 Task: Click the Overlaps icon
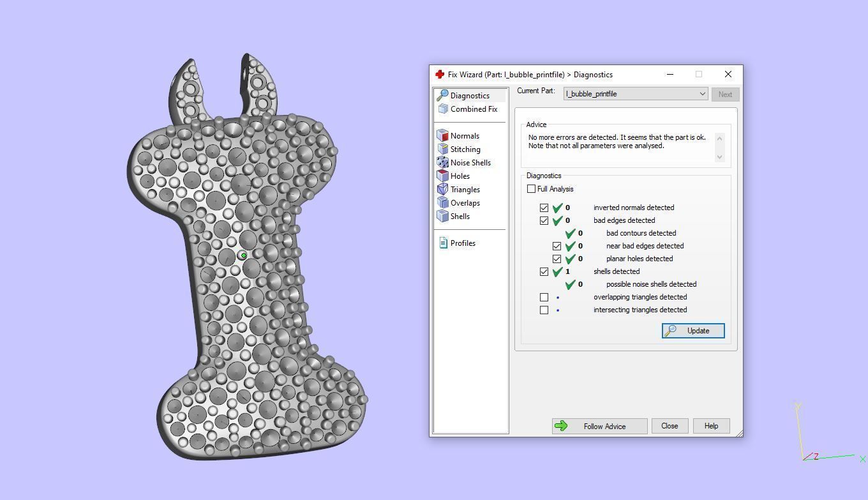coord(443,203)
